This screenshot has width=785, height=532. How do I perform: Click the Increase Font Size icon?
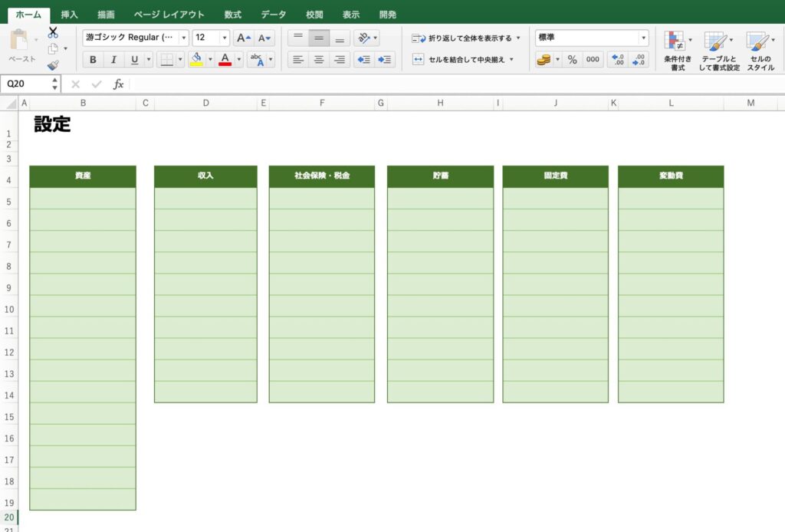click(243, 38)
